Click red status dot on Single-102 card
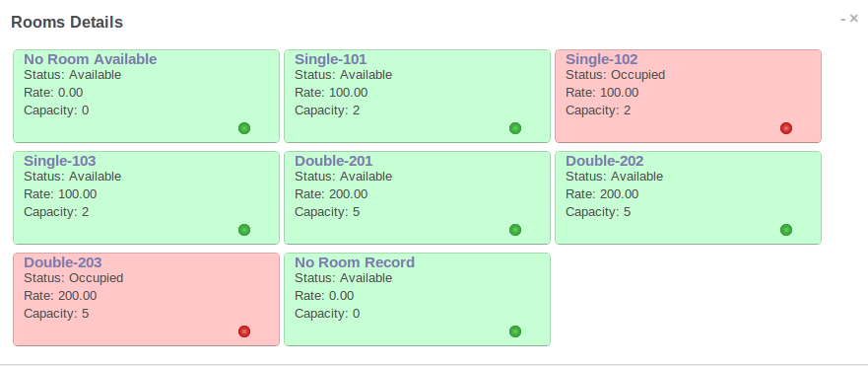 coord(786,128)
